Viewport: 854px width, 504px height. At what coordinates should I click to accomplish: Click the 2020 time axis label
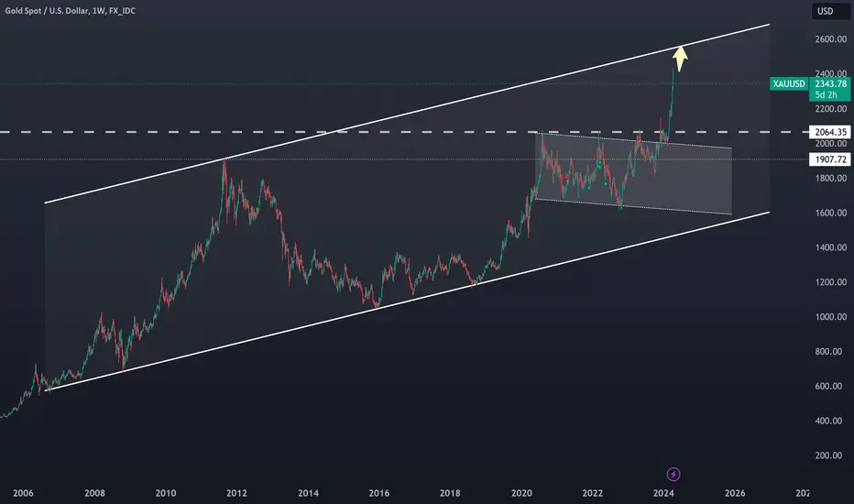tap(521, 493)
